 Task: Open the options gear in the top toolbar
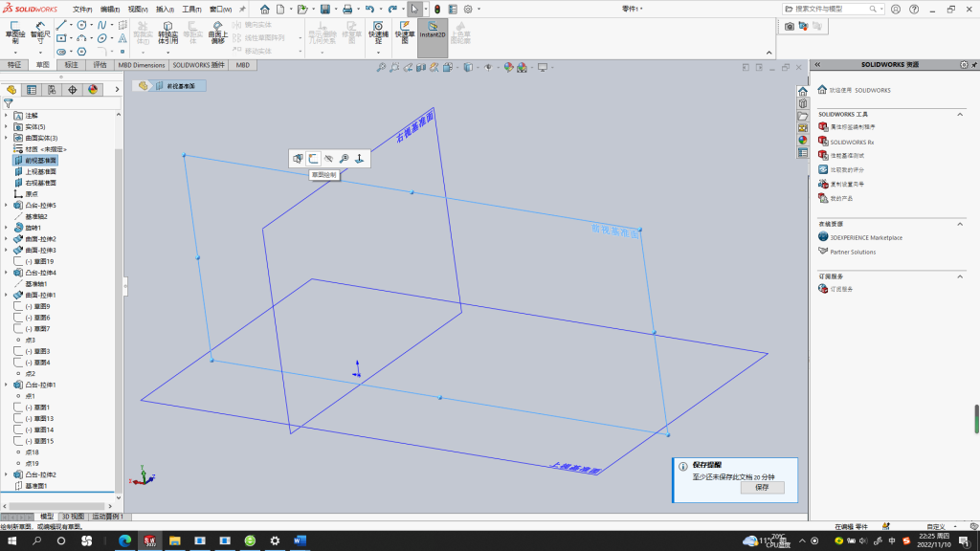468,10
